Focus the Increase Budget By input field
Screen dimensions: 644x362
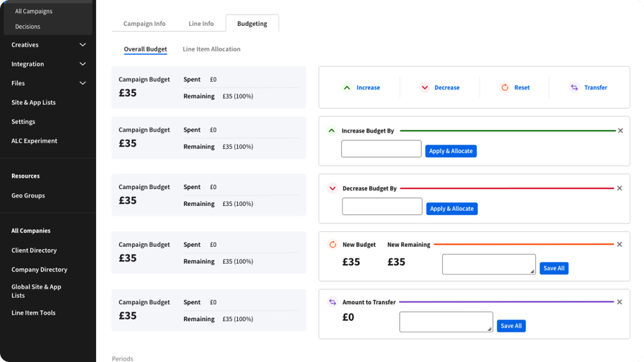pyautogui.click(x=381, y=149)
